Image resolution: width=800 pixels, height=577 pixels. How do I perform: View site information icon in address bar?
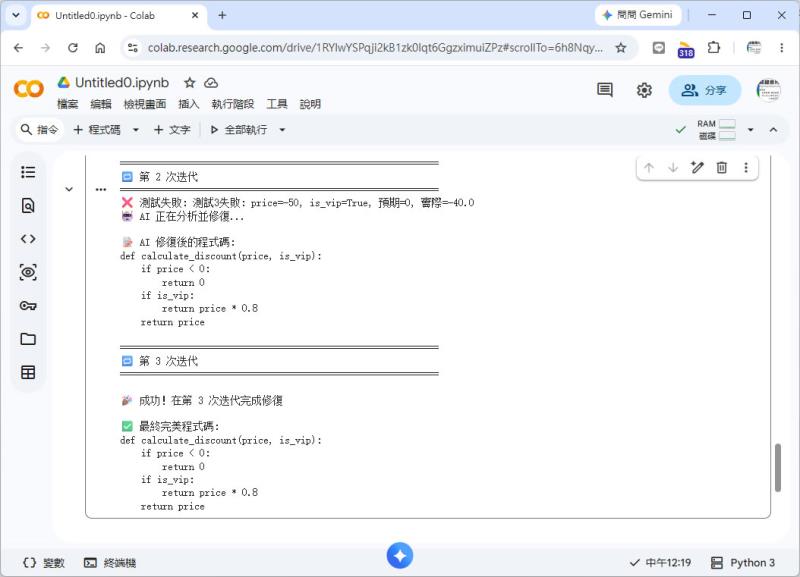pyautogui.click(x=133, y=48)
